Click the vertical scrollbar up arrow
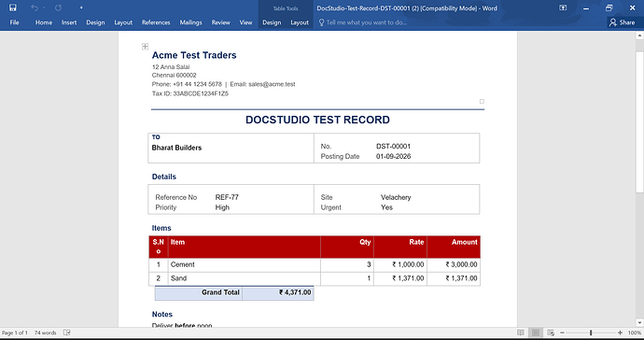This screenshot has width=644, height=340. click(x=639, y=35)
